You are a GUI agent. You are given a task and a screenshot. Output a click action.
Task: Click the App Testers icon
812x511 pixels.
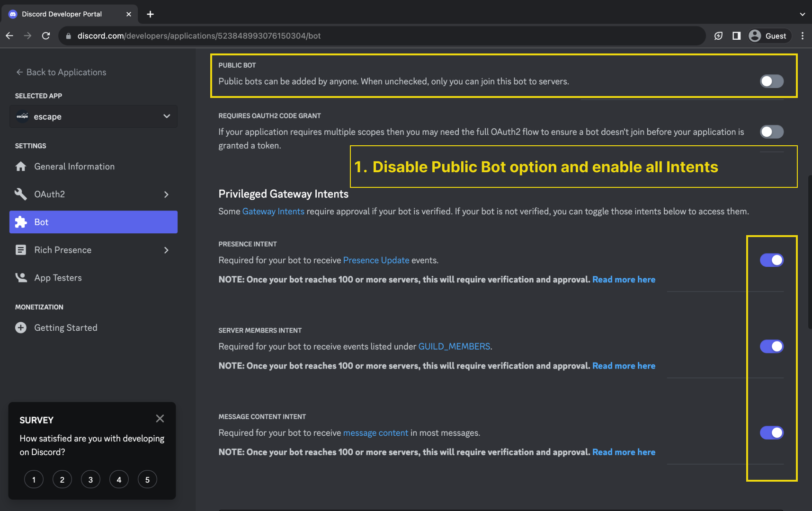click(x=21, y=278)
